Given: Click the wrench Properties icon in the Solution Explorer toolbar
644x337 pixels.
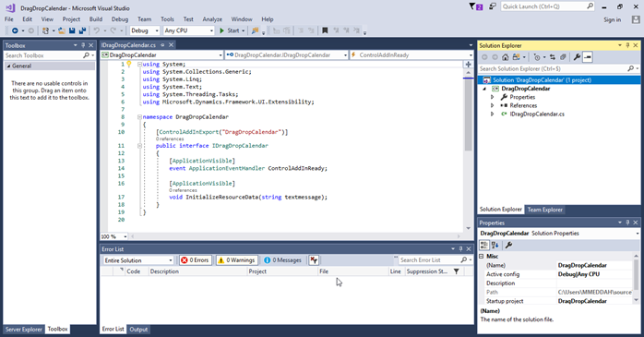Looking at the screenshot, I should tap(577, 57).
